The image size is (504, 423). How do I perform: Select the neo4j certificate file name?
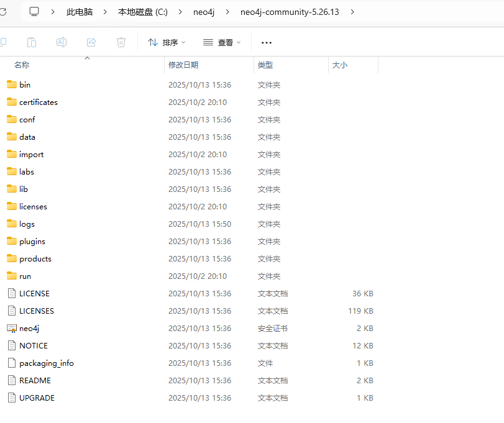[x=29, y=329]
